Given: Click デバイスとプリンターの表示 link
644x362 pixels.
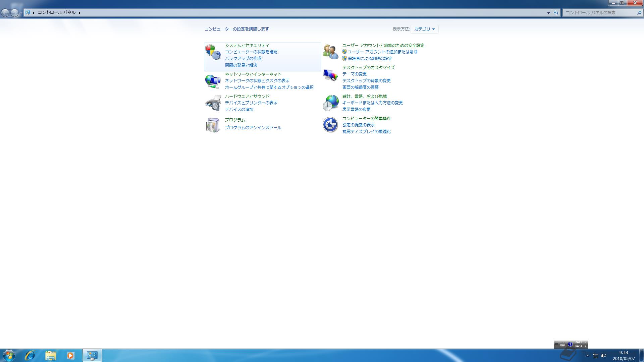Looking at the screenshot, I should point(251,103).
